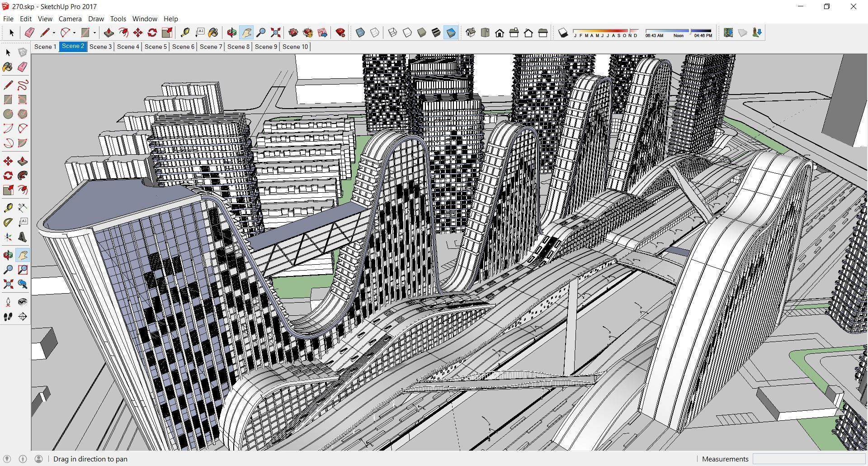Toggle Back Edges style
This screenshot has height=466, width=868.
(375, 33)
